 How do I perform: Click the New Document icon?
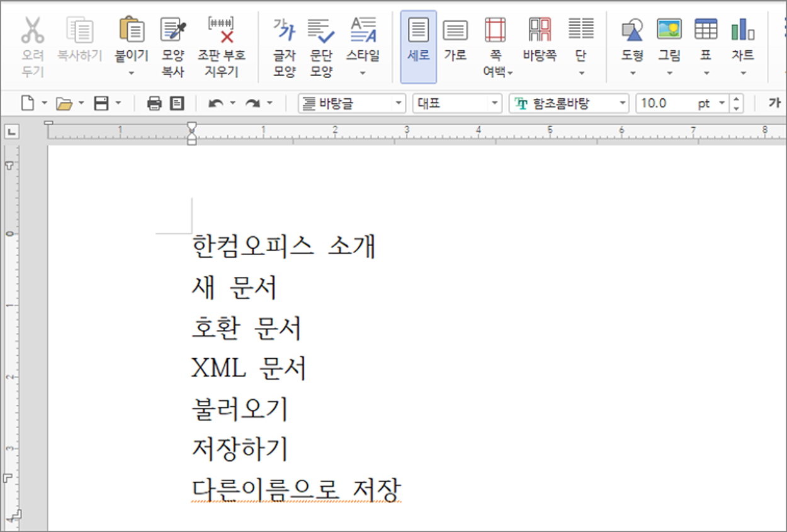pyautogui.click(x=27, y=103)
